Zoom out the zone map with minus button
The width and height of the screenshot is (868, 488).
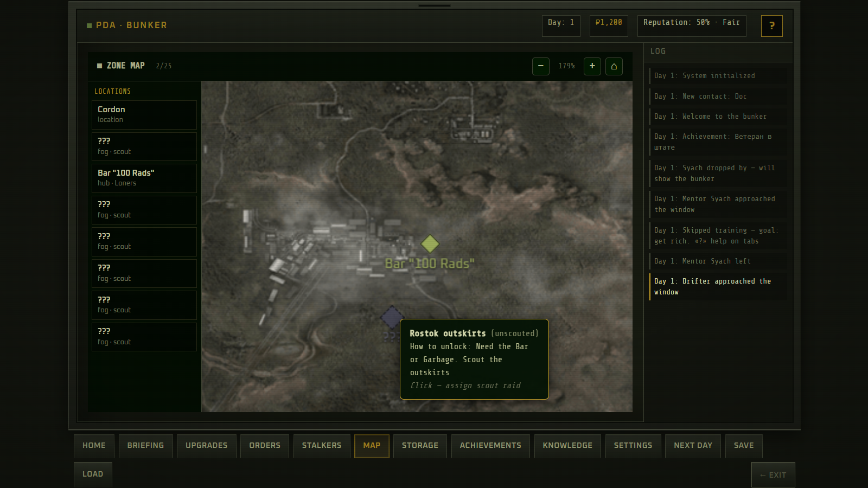tap(540, 66)
